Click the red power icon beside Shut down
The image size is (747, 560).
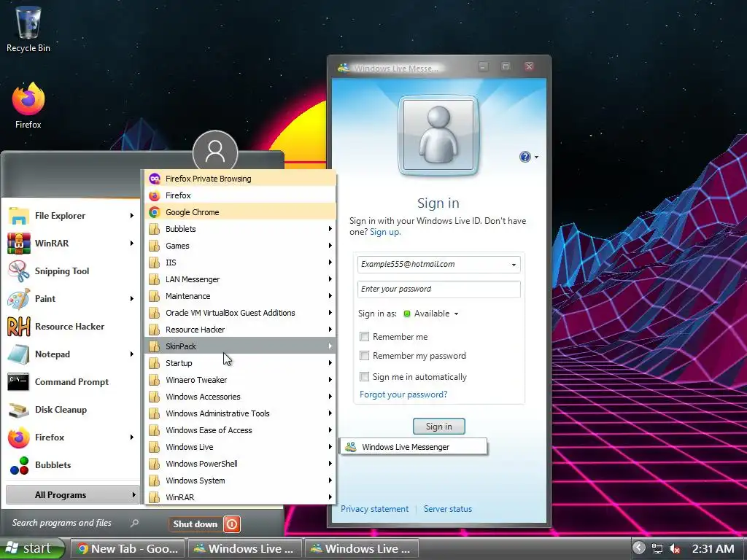pos(232,524)
